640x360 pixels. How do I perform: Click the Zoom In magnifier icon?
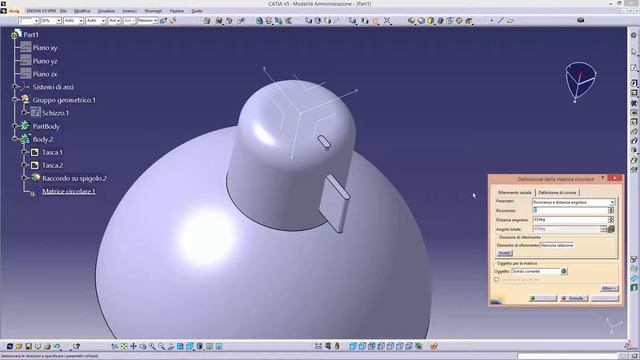click(x=152, y=347)
